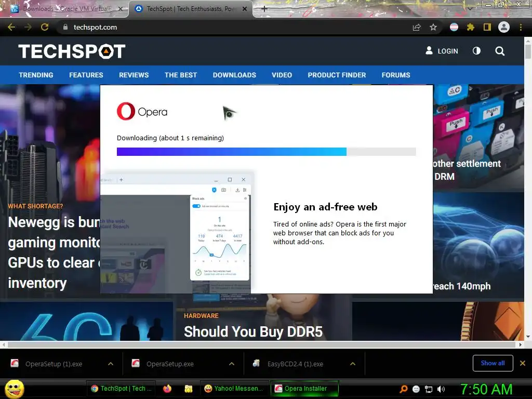Open the PRODUCT FINDER menu item
This screenshot has width=532, height=399.
(x=337, y=75)
